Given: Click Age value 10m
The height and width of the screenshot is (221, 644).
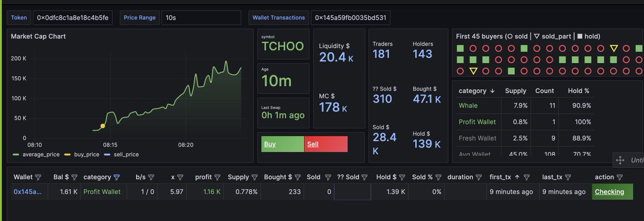Looking at the screenshot, I should coord(277,81).
